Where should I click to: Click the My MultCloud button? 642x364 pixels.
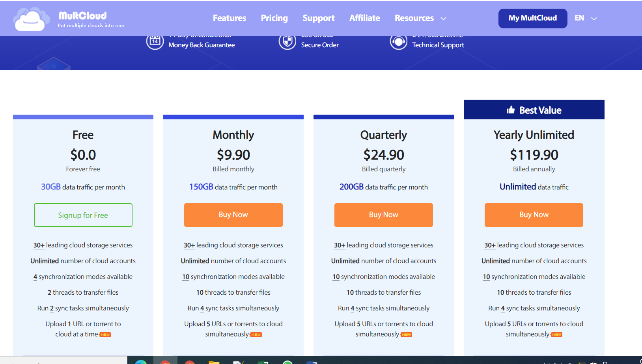[x=533, y=19]
